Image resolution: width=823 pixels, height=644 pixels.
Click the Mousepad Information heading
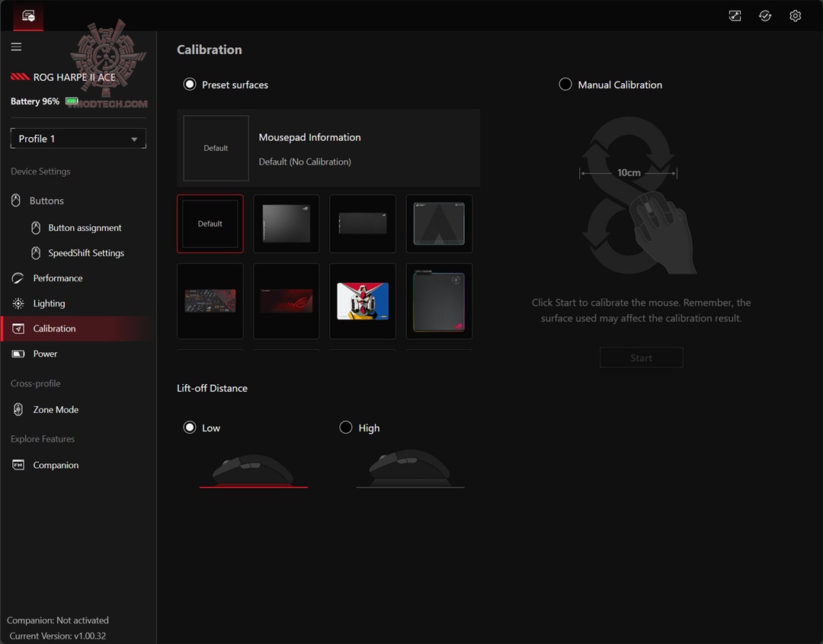click(309, 137)
